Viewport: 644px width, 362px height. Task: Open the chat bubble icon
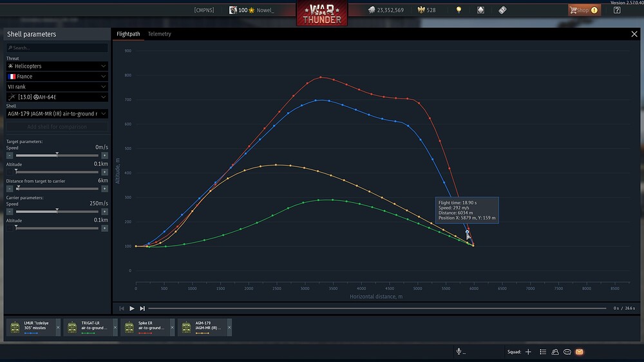[567, 352]
